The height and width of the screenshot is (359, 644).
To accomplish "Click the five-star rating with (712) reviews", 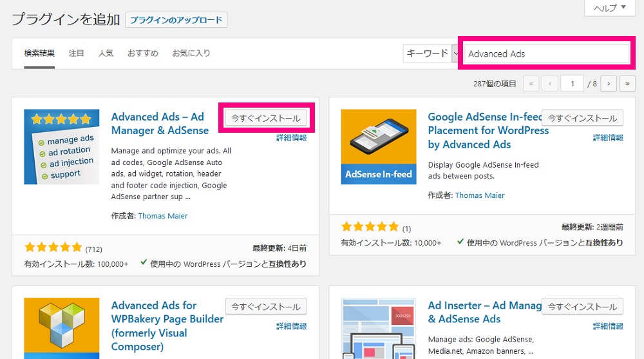I will point(53,247).
